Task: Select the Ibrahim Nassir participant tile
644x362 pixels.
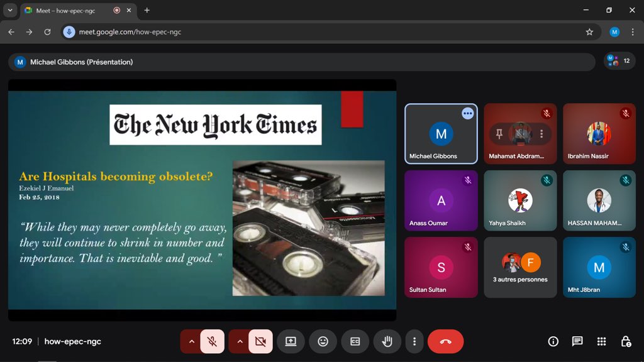Action: click(599, 134)
